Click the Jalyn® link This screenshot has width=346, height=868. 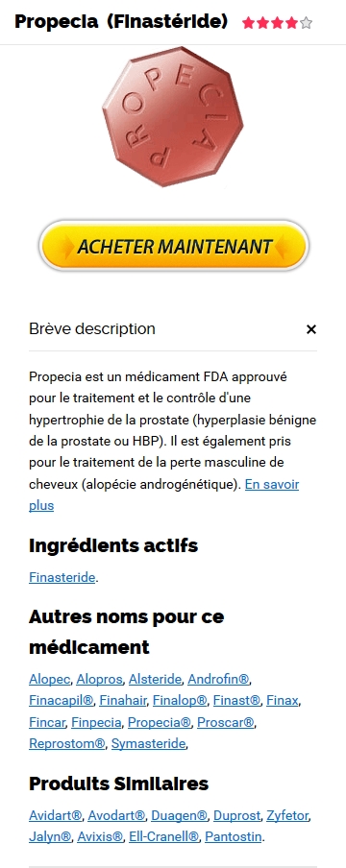pos(50,836)
